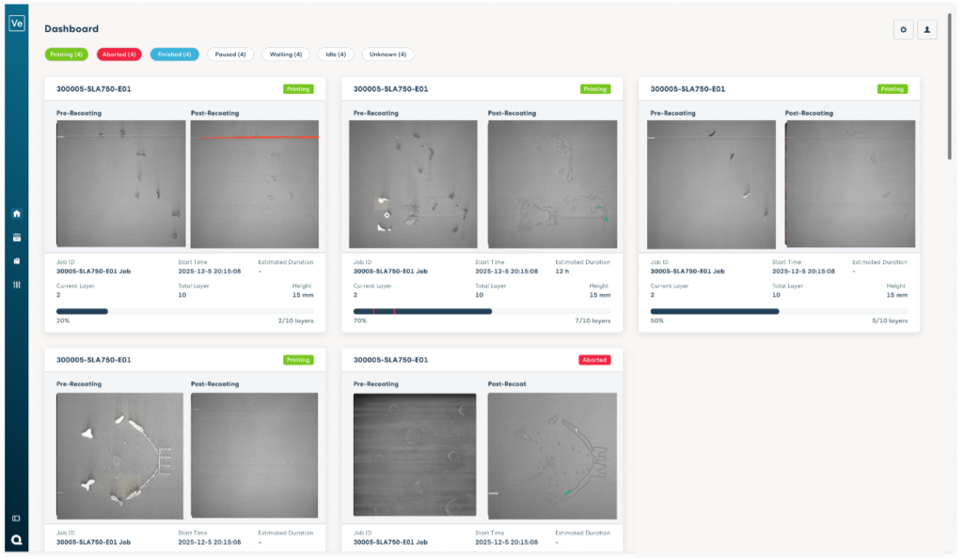Select the Unknown (4) filter chip
The width and height of the screenshot is (963, 560).
[387, 54]
